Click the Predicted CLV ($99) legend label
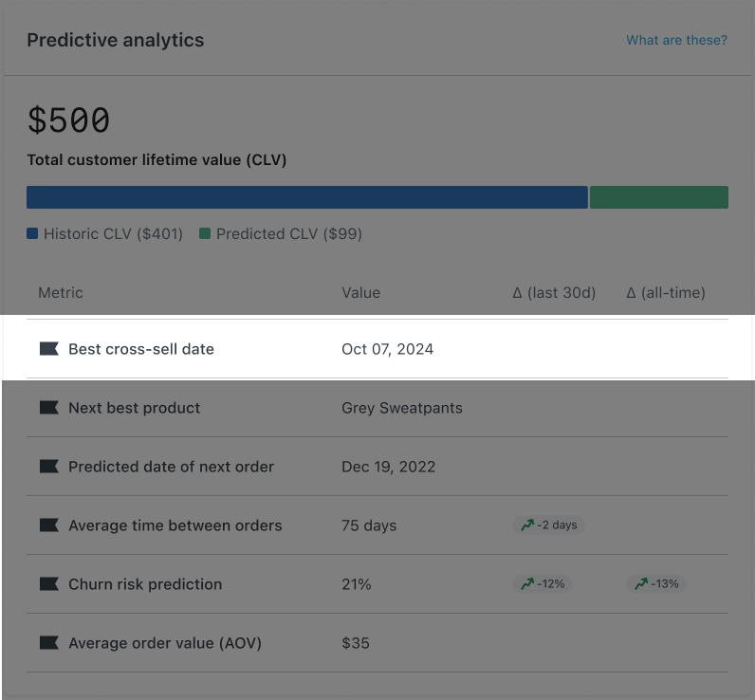The height and width of the screenshot is (700, 755). pos(288,233)
